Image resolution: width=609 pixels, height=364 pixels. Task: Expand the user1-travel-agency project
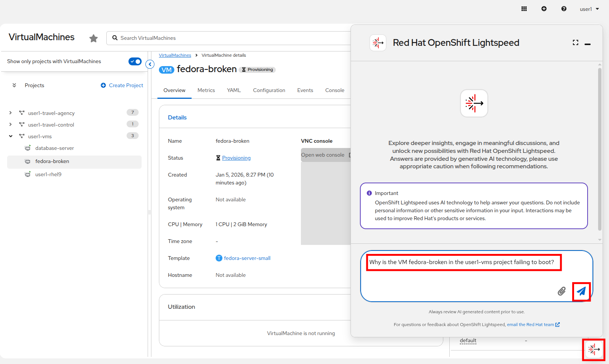(x=11, y=113)
